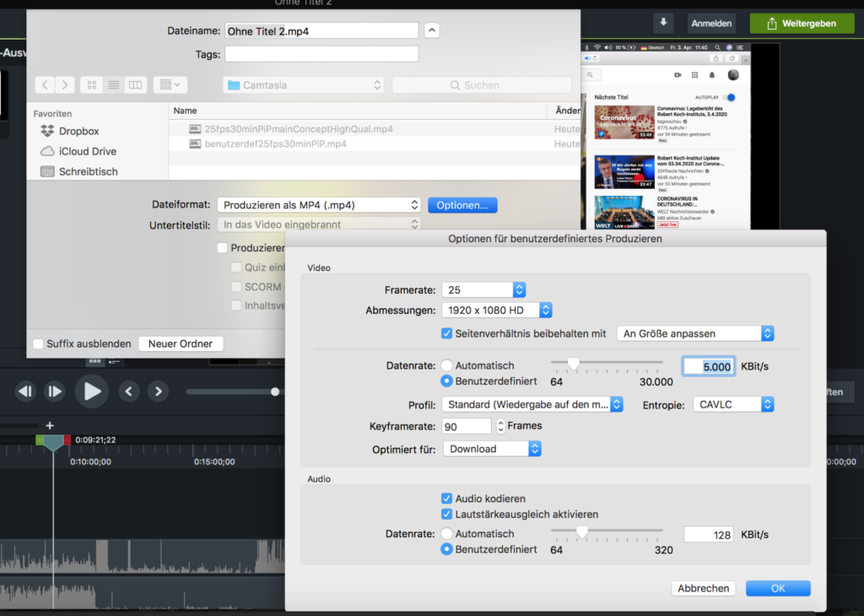Confirm options with OK button
This screenshot has height=616, width=864.
[778, 588]
